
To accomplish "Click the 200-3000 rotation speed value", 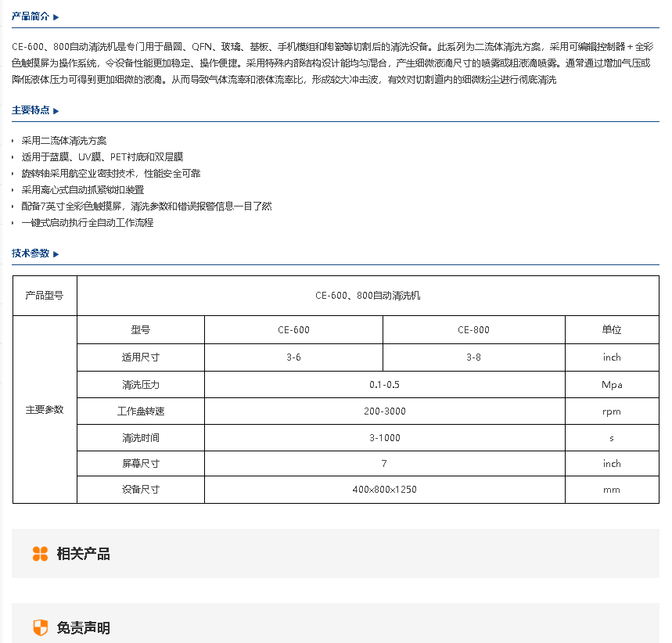I will click(384, 411).
